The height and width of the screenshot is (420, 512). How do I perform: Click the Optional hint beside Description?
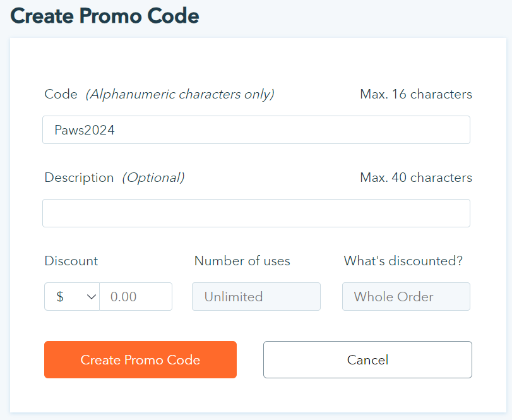(x=153, y=178)
